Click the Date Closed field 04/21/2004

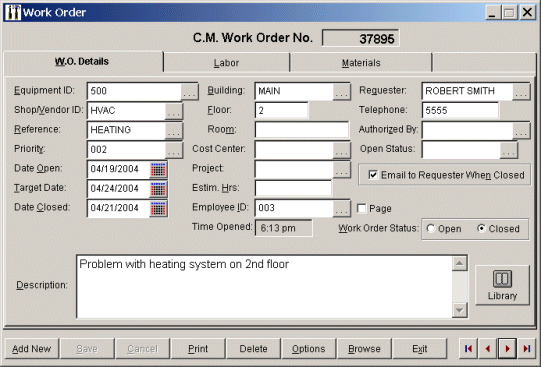119,208
